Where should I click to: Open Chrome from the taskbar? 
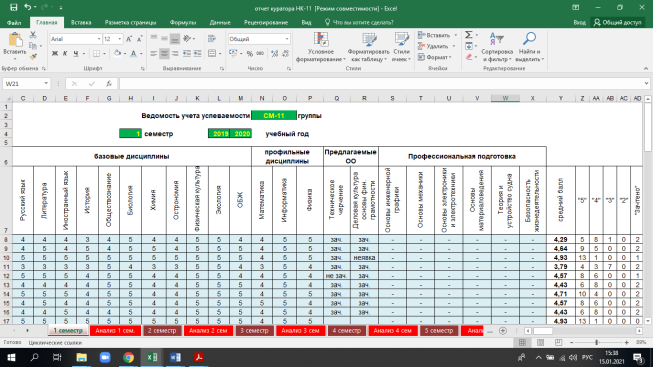[x=128, y=357]
